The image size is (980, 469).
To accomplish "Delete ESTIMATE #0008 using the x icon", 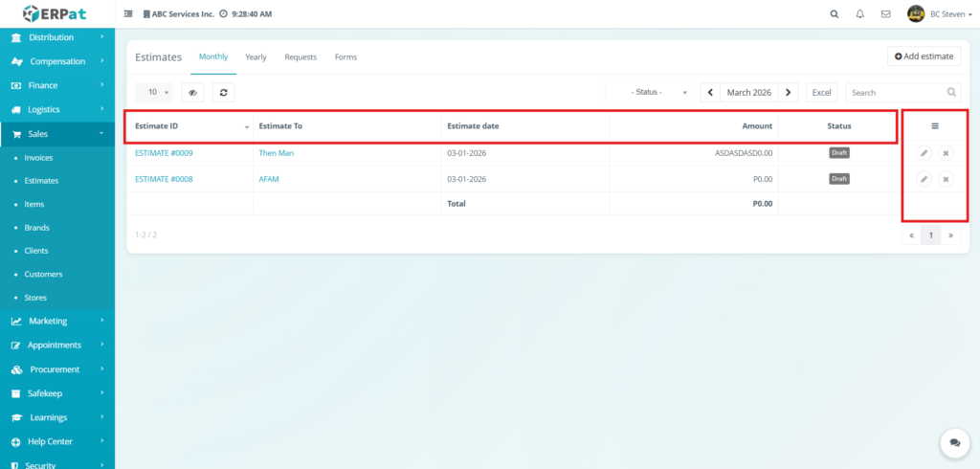I will click(x=946, y=179).
